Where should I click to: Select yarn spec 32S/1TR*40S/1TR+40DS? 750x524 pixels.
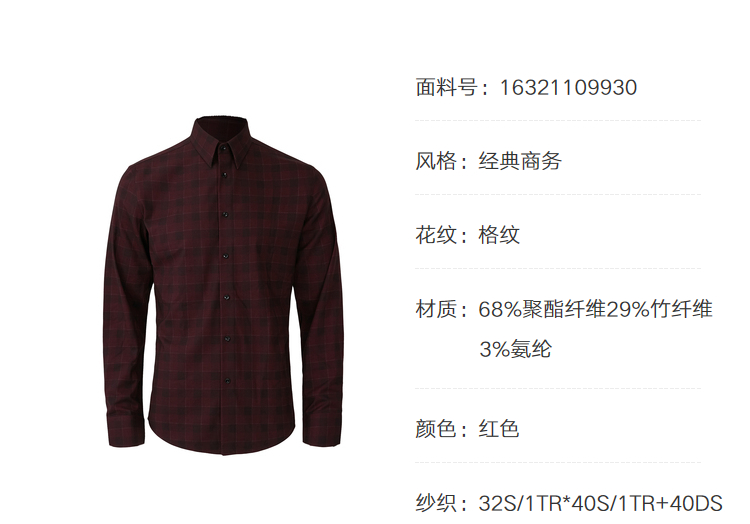601,503
